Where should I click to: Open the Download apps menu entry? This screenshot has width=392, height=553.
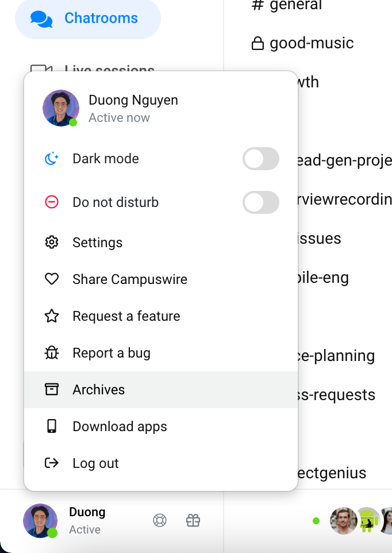pos(161,427)
